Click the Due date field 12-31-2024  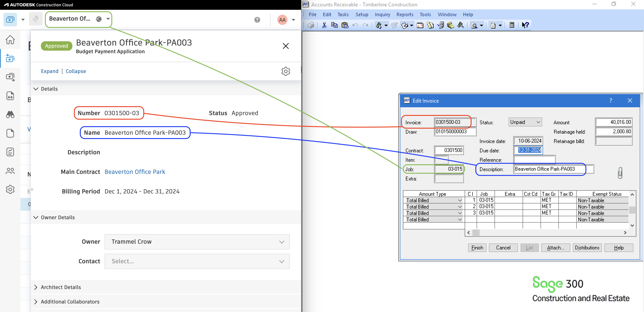(528, 150)
